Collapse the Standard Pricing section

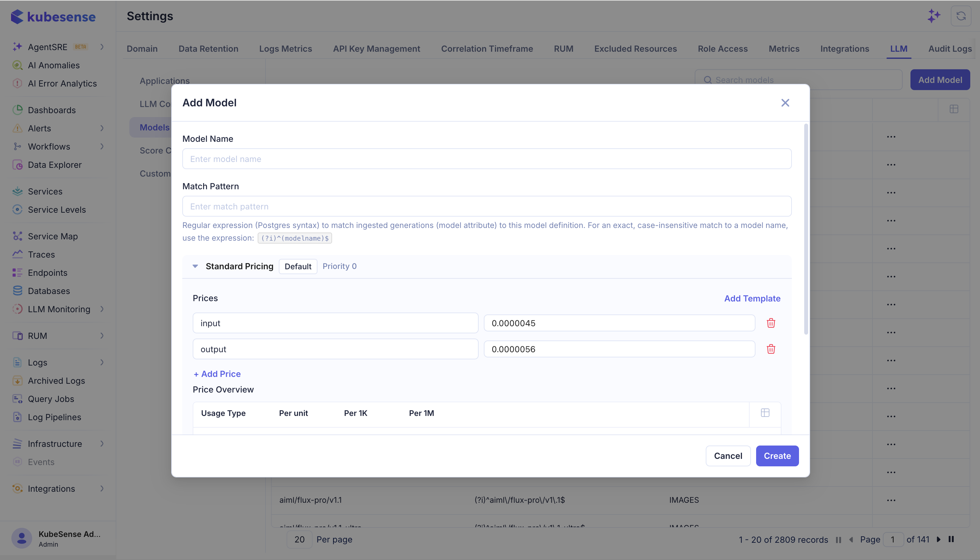[x=195, y=266]
